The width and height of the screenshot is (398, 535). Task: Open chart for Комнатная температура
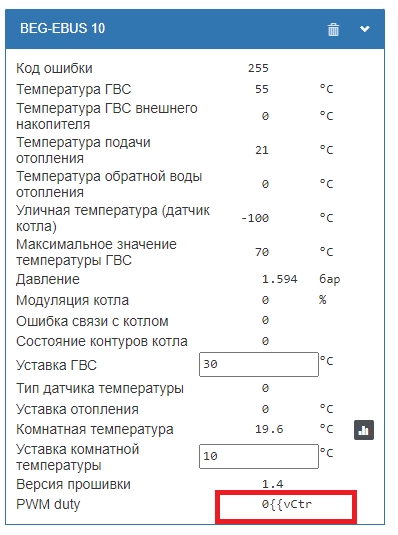[x=364, y=430]
